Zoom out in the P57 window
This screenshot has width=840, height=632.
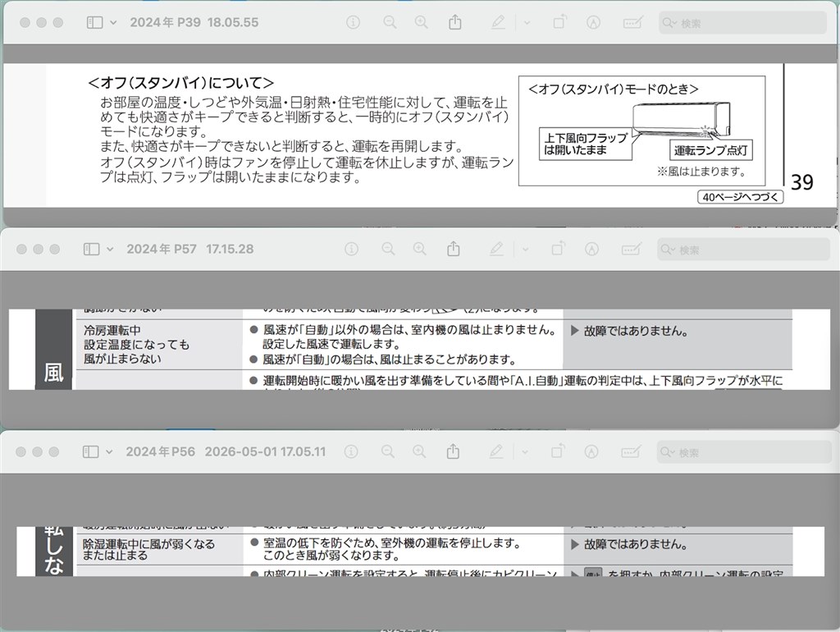[x=388, y=249]
